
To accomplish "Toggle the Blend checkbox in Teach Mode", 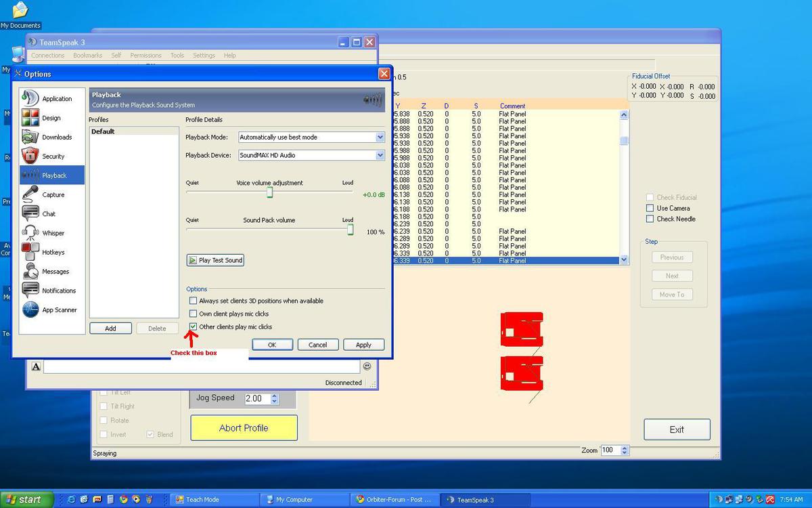I will coord(150,434).
